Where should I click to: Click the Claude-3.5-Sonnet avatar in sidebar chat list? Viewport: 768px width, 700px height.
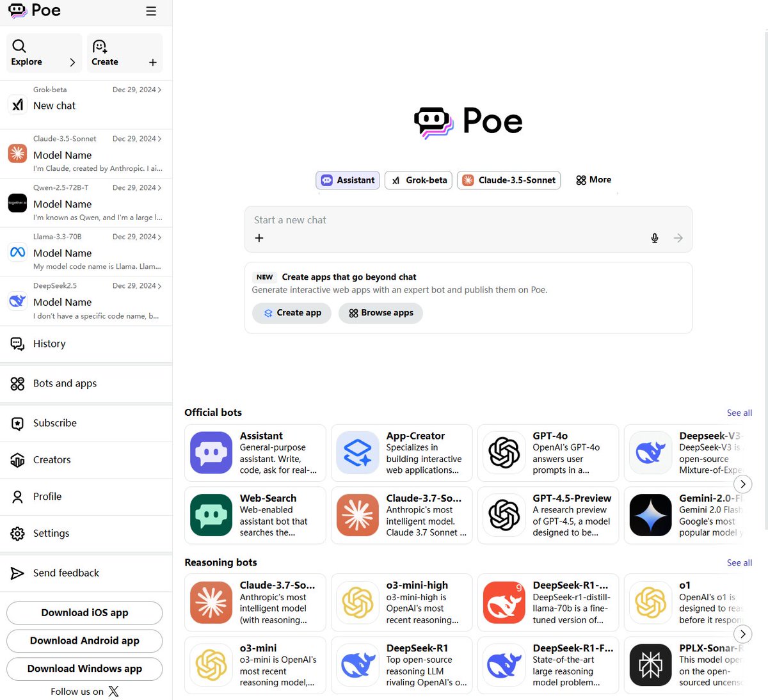click(17, 154)
